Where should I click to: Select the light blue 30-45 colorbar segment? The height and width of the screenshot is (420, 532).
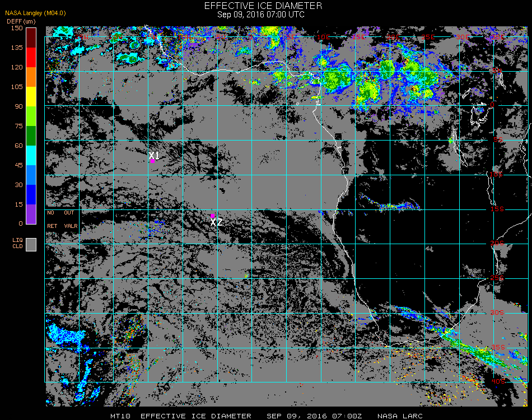click(x=31, y=175)
